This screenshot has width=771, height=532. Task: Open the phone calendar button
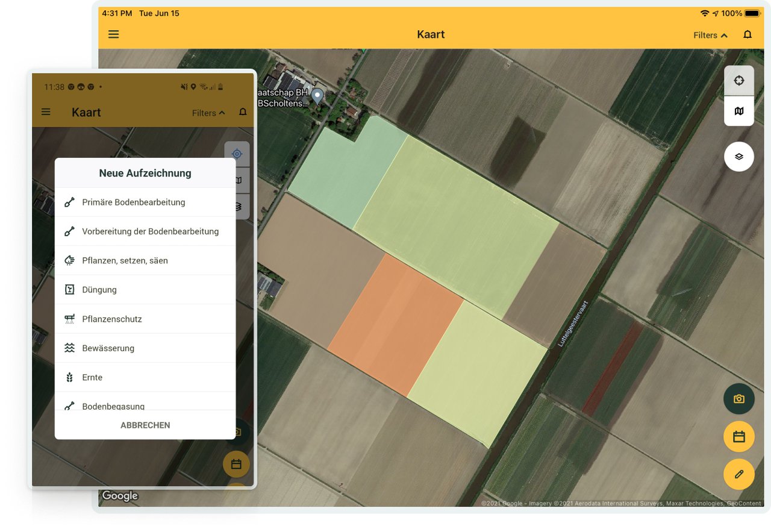pos(236,465)
